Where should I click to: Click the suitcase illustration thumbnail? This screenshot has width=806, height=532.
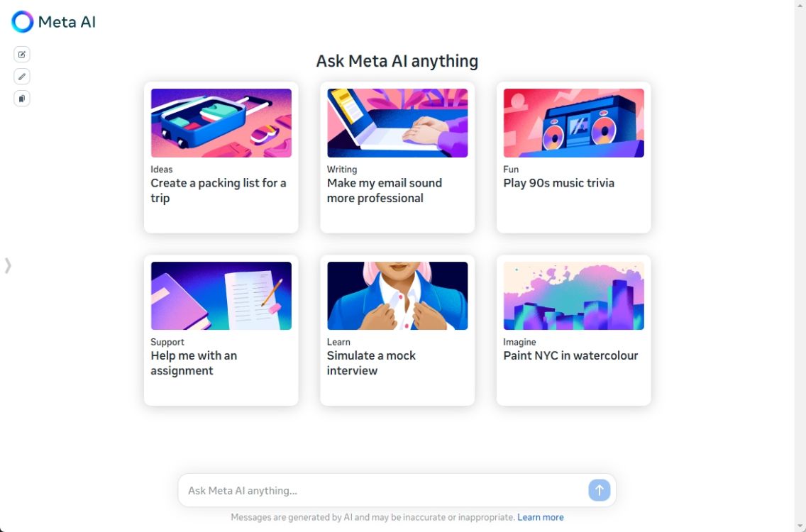point(221,123)
